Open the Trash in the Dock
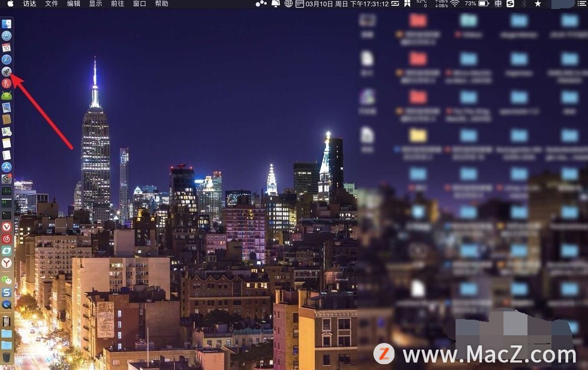Image resolution: width=588 pixels, height=370 pixels. [7, 357]
